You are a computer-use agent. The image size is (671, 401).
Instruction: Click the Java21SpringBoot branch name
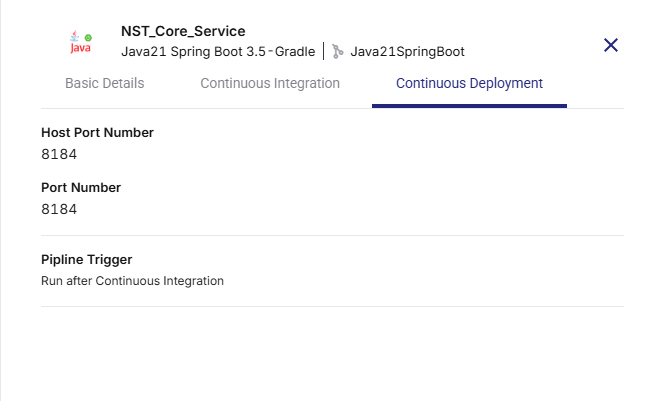(x=407, y=51)
